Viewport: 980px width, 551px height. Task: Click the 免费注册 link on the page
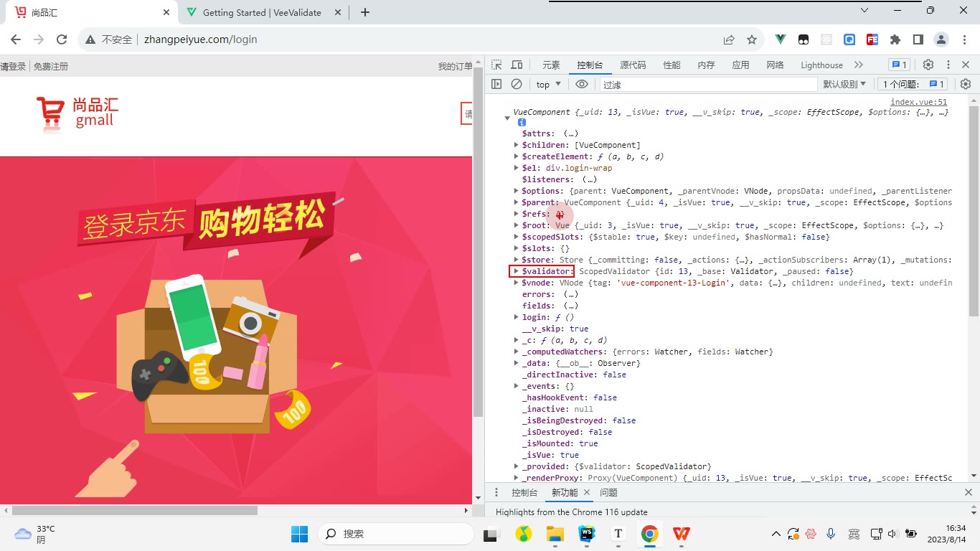point(51,67)
